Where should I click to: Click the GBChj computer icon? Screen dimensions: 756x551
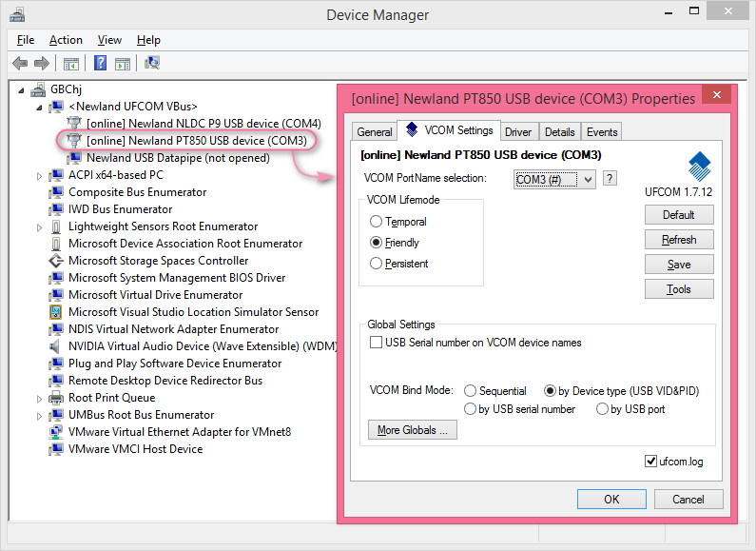point(38,89)
